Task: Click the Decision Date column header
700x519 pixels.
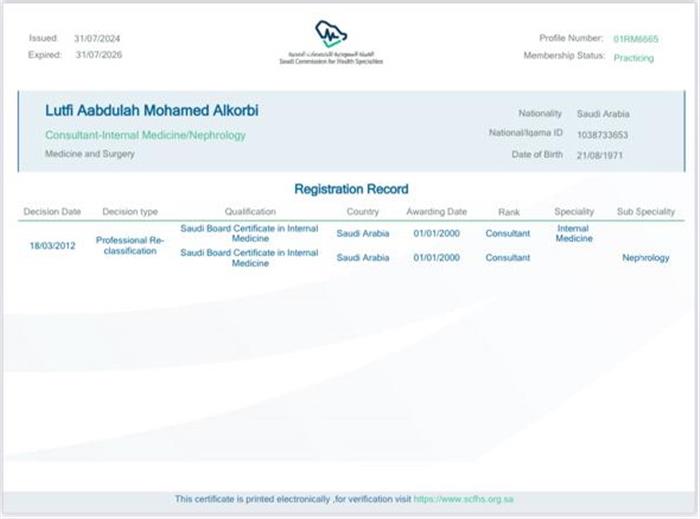Action: [52, 212]
